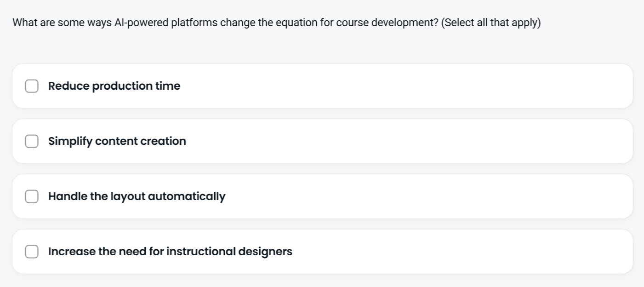
Task: Click empty right side of second answer card
Action: pyautogui.click(x=460, y=141)
